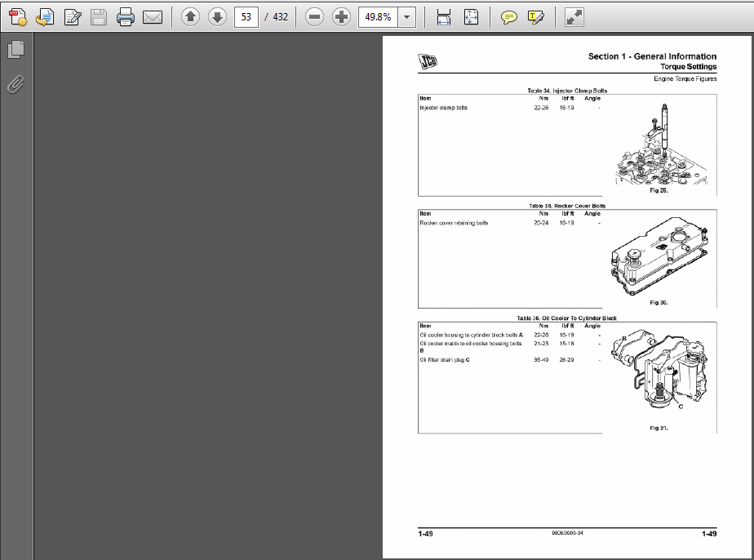754x560 pixels.
Task: Click the Send by email envelope icon
Action: 153,17
